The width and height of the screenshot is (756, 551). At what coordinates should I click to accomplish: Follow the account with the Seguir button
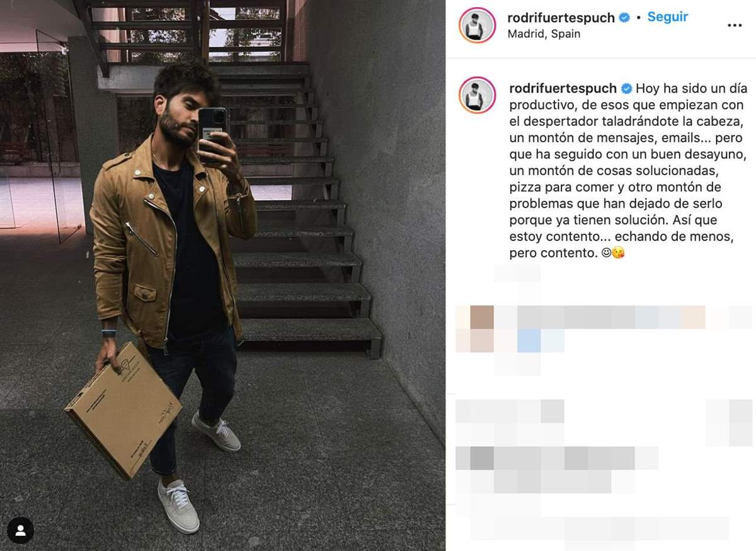(668, 17)
